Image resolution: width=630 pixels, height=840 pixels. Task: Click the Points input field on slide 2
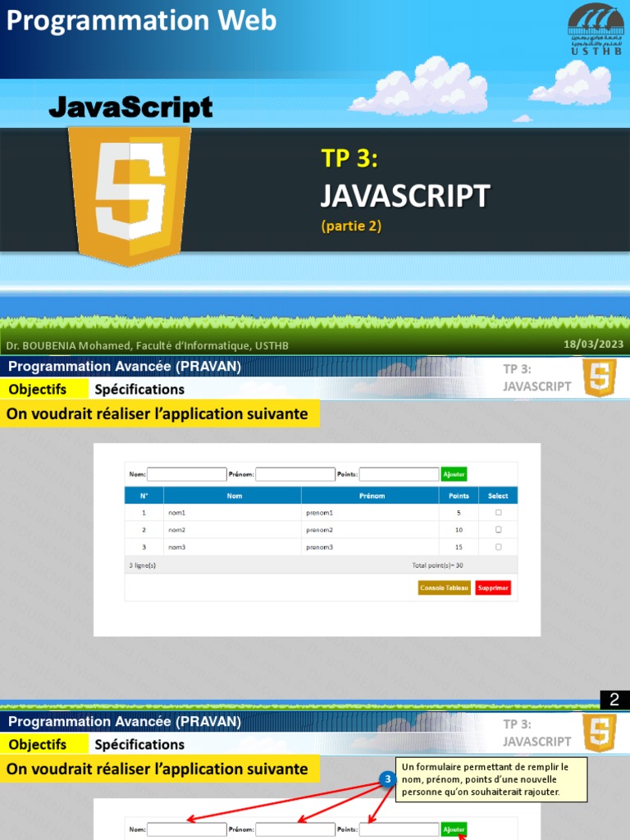tap(399, 474)
